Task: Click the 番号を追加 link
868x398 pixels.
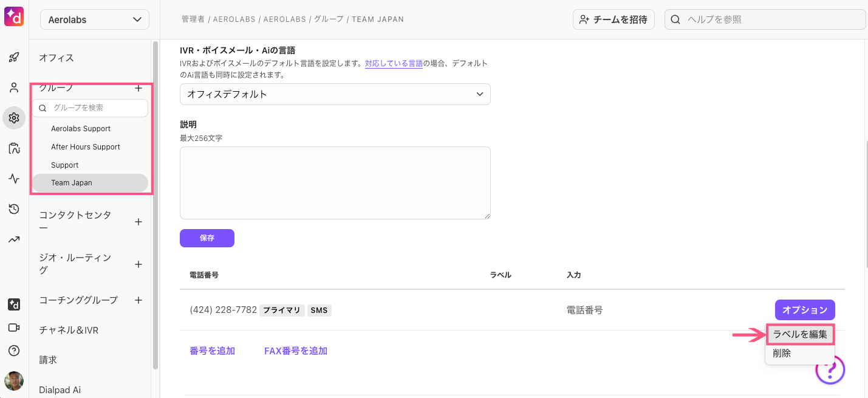Action: pyautogui.click(x=213, y=351)
